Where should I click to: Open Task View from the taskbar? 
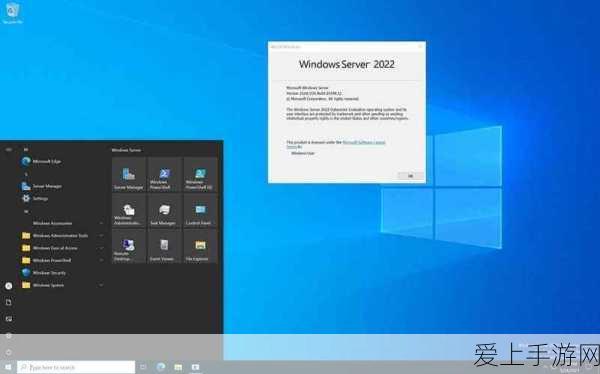[143, 367]
